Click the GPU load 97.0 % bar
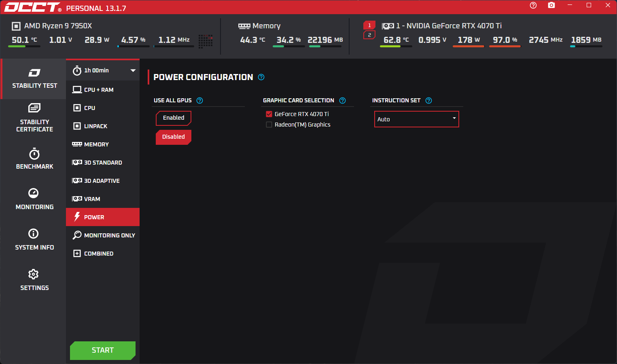617x364 pixels. (505, 47)
